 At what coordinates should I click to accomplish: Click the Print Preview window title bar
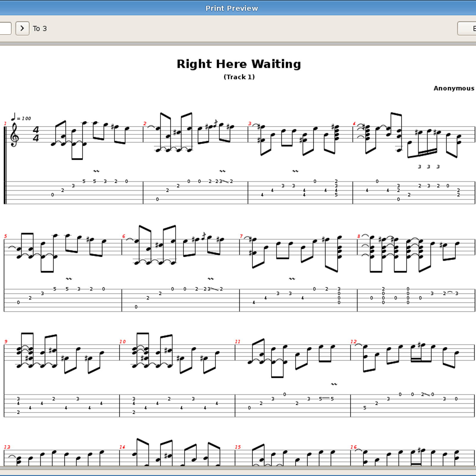238,8
